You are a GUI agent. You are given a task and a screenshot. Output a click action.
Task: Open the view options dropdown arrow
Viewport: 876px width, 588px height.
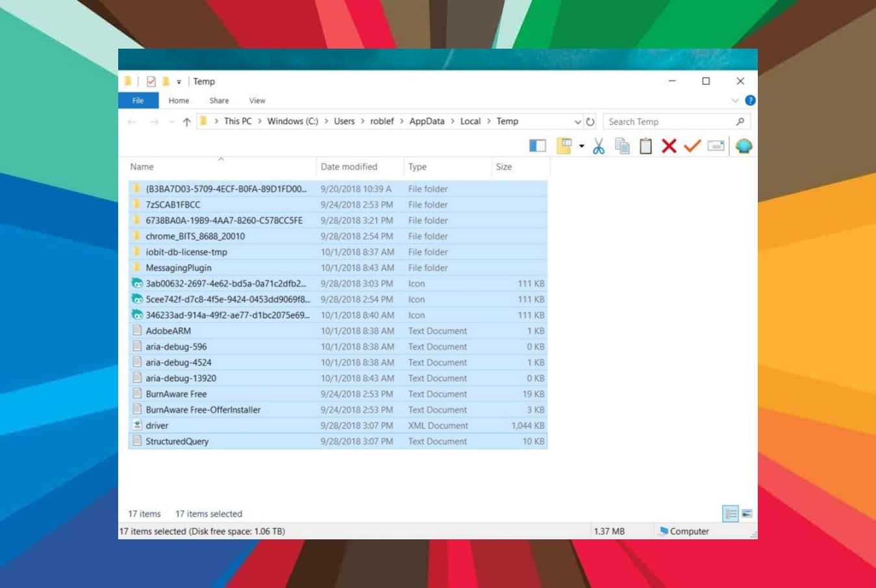[x=581, y=146]
